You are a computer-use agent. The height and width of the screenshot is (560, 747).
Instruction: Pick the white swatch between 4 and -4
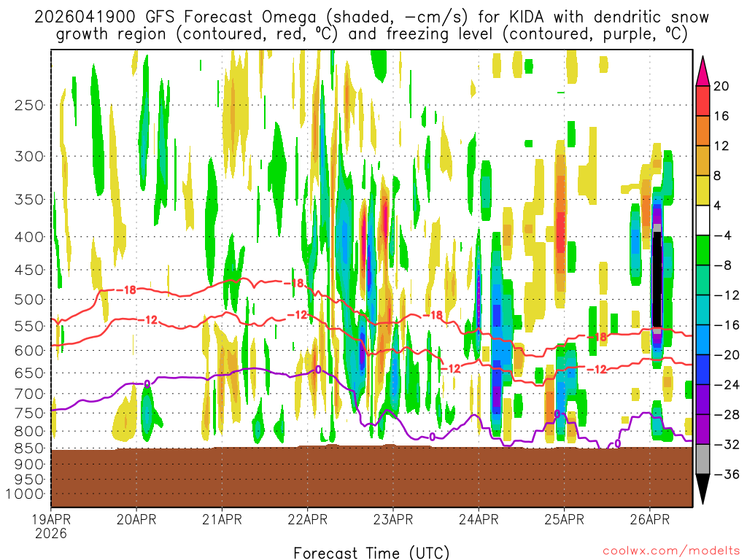[x=703, y=220]
